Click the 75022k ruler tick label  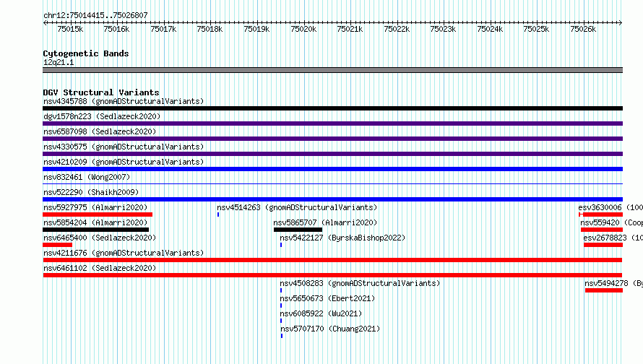(397, 29)
